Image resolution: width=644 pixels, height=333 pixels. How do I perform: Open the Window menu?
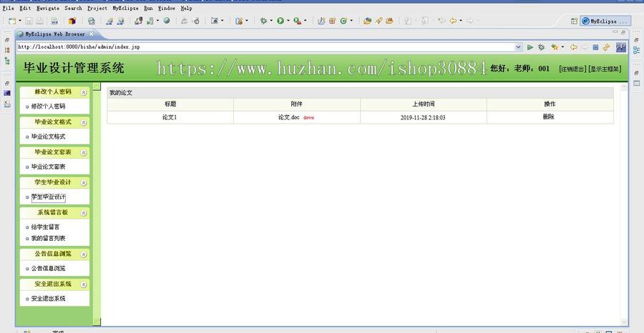coord(166,8)
